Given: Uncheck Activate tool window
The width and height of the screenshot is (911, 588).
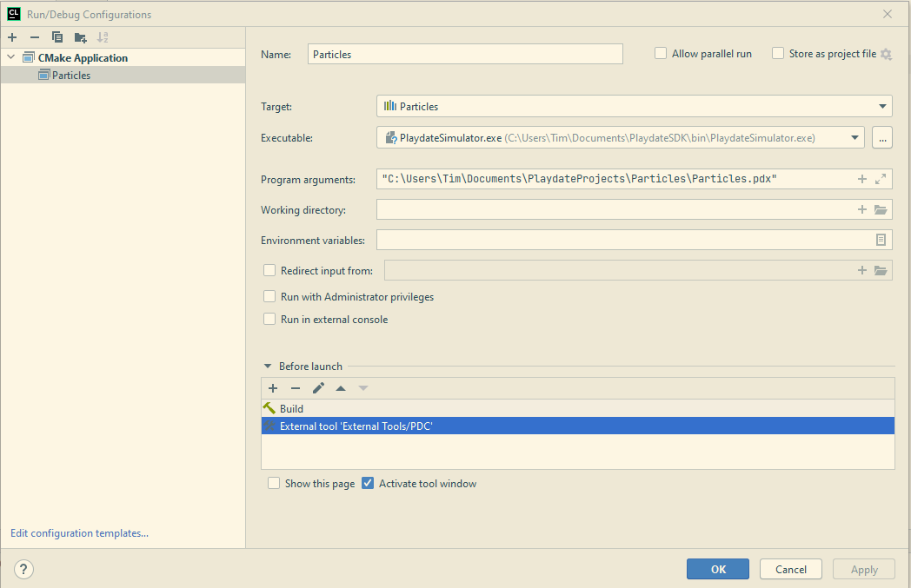Looking at the screenshot, I should click(368, 484).
